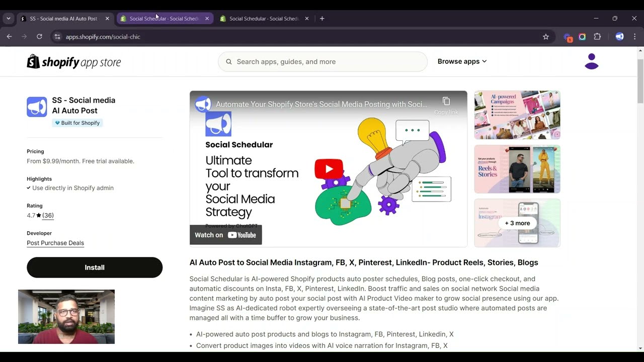Viewport: 644px width, 362px height.
Task: Open the 36 reviews link
Action: tap(48, 215)
